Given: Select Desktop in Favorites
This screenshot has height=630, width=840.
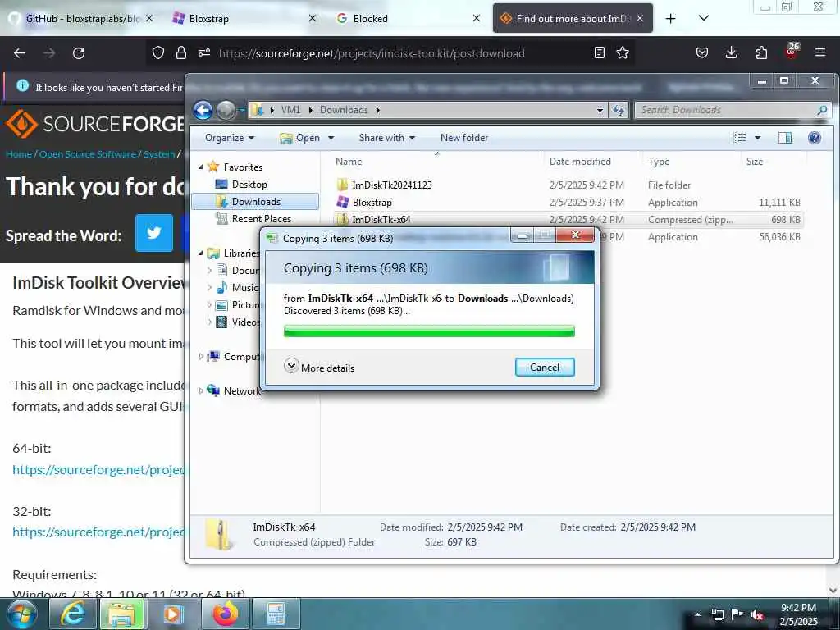Looking at the screenshot, I should [249, 185].
